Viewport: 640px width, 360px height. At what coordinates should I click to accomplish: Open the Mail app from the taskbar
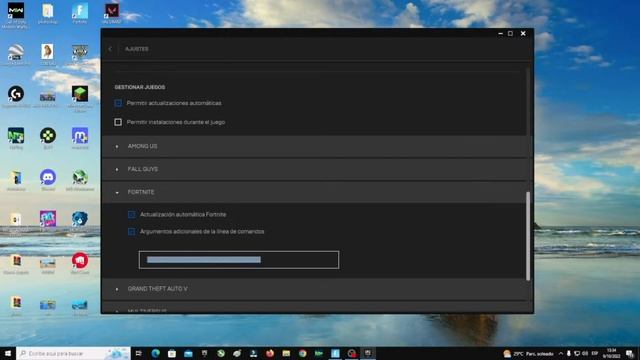[x=188, y=353]
